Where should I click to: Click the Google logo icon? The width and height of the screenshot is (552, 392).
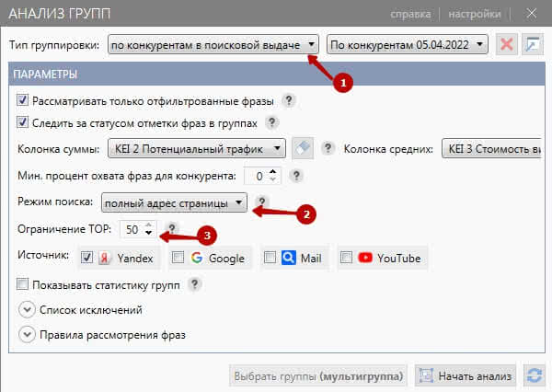(197, 258)
